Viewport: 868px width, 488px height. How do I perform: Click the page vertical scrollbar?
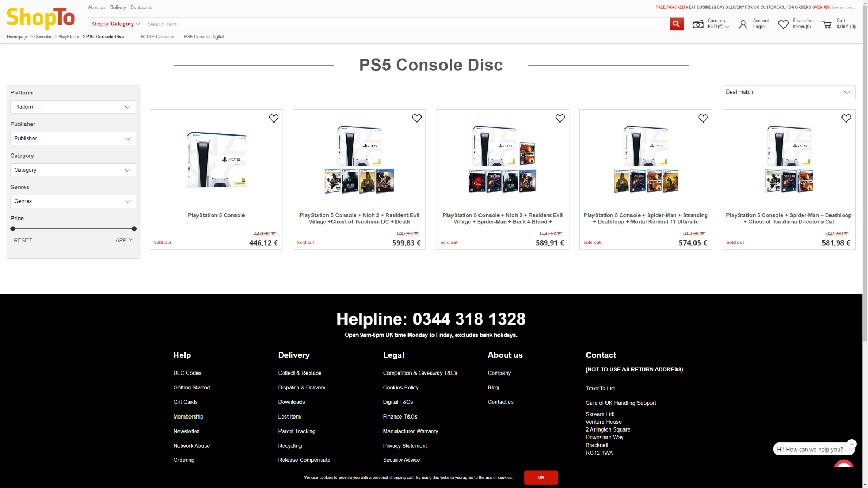[x=865, y=174]
